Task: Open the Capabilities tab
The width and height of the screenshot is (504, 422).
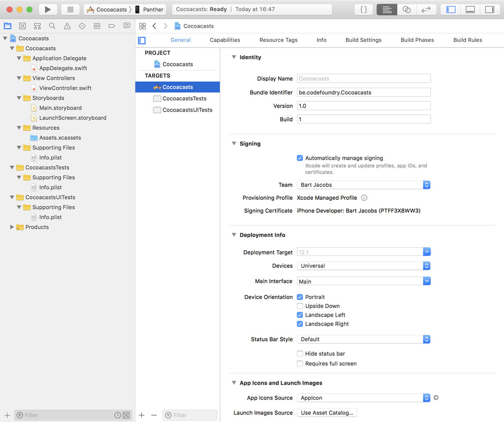Action: 224,40
